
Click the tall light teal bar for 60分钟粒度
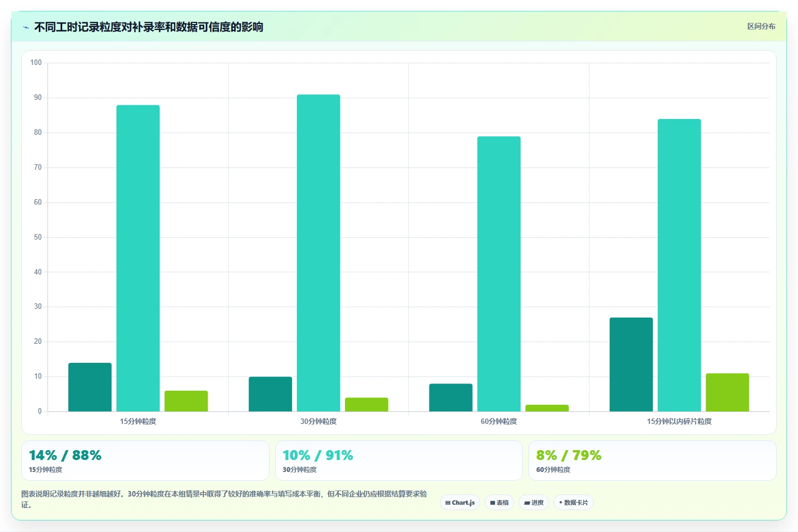click(499, 274)
